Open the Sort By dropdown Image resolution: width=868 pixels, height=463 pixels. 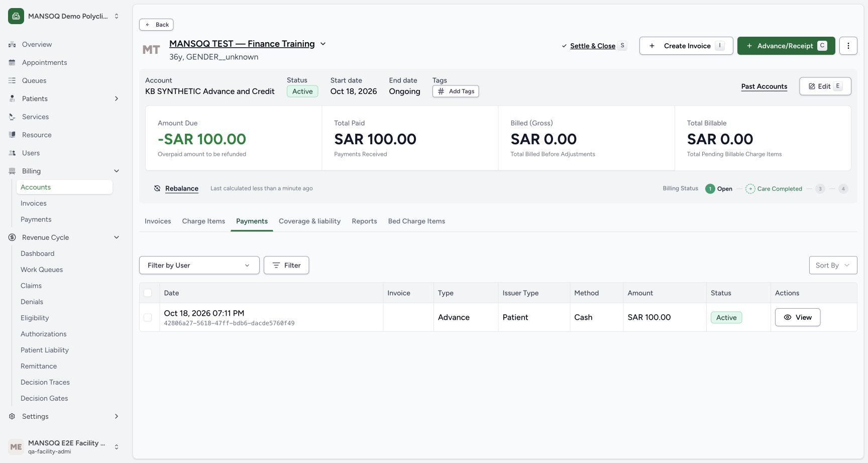point(833,265)
